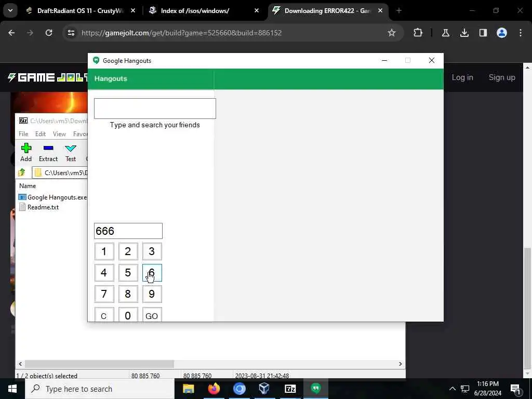Switch to 7-Zip on the taskbar

[x=290, y=389]
